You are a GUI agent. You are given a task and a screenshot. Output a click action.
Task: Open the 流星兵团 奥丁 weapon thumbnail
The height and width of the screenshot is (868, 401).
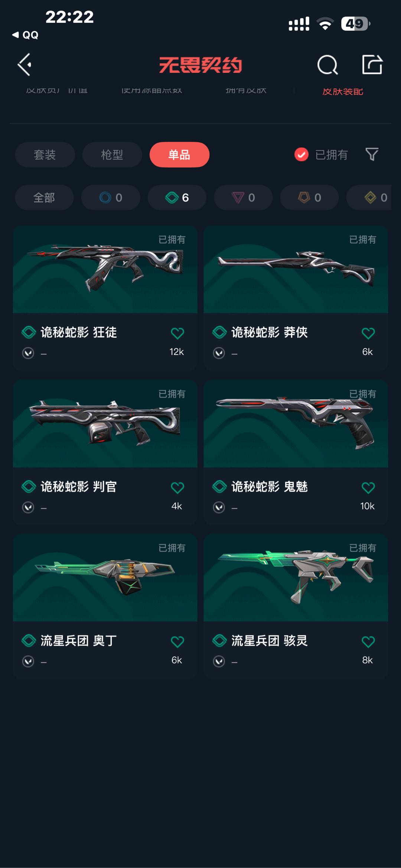[105, 578]
